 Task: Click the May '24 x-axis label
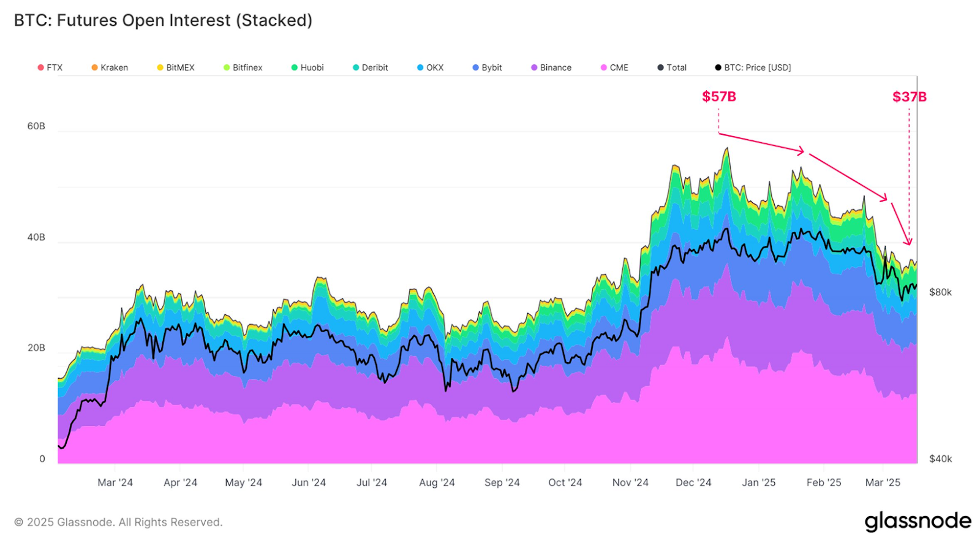coord(244,483)
